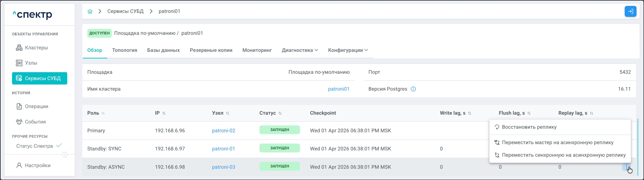Click the Postgres version info icon
The image size is (644, 180).
point(413,89)
